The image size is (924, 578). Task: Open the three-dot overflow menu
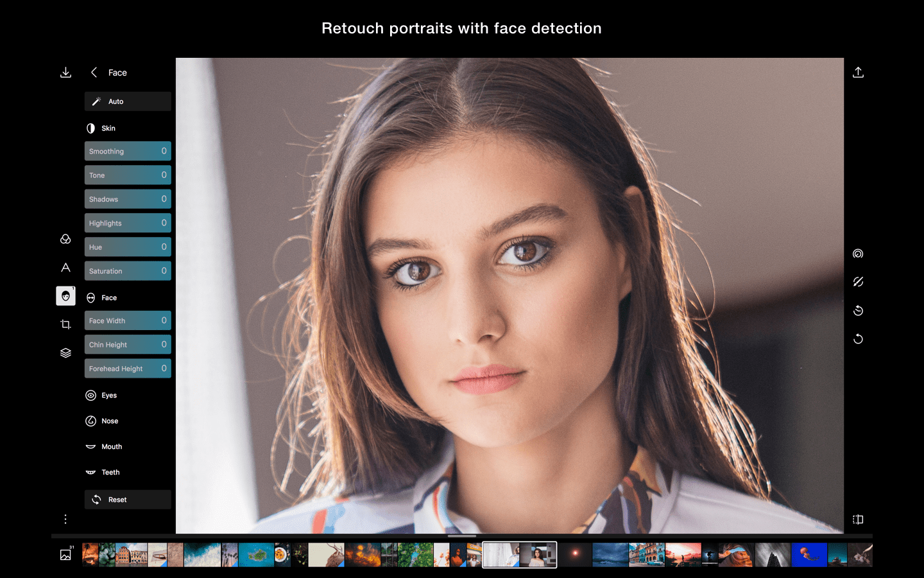pos(65,519)
